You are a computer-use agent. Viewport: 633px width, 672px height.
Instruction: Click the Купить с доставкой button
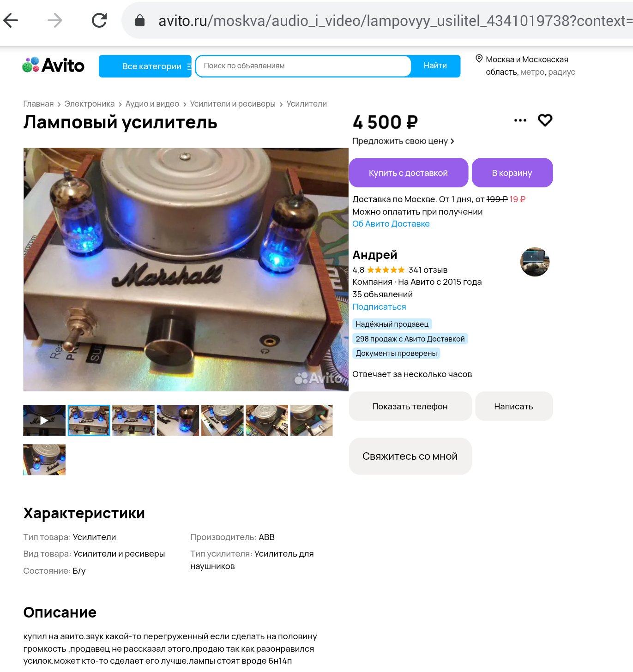[408, 173]
